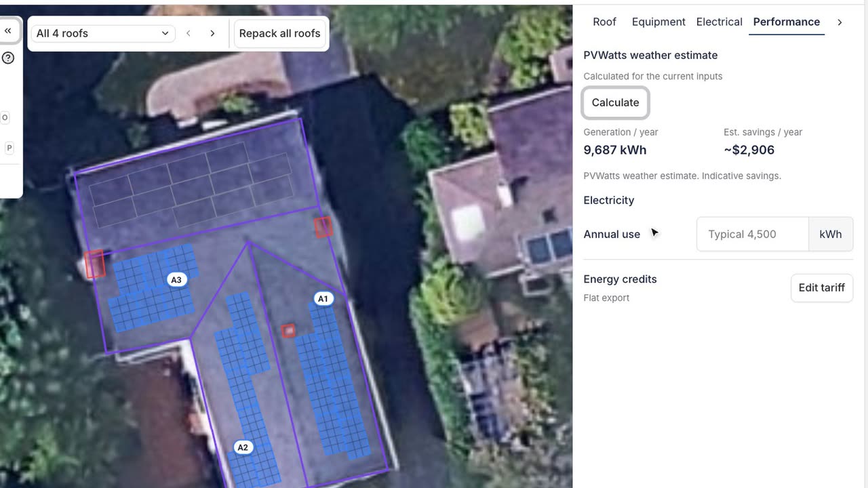Click the ~$2,906 savings value

pos(749,150)
